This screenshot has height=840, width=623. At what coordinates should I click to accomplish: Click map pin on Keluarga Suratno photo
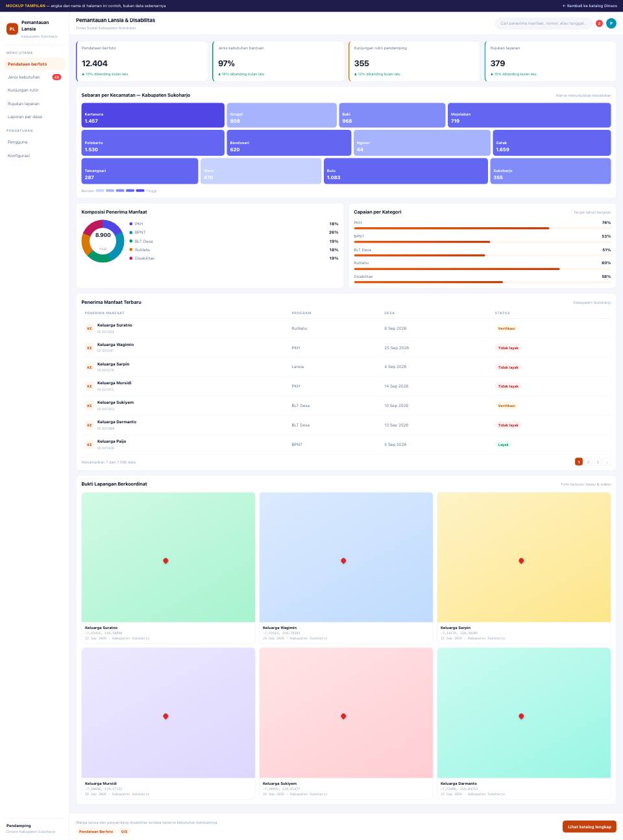[165, 561]
